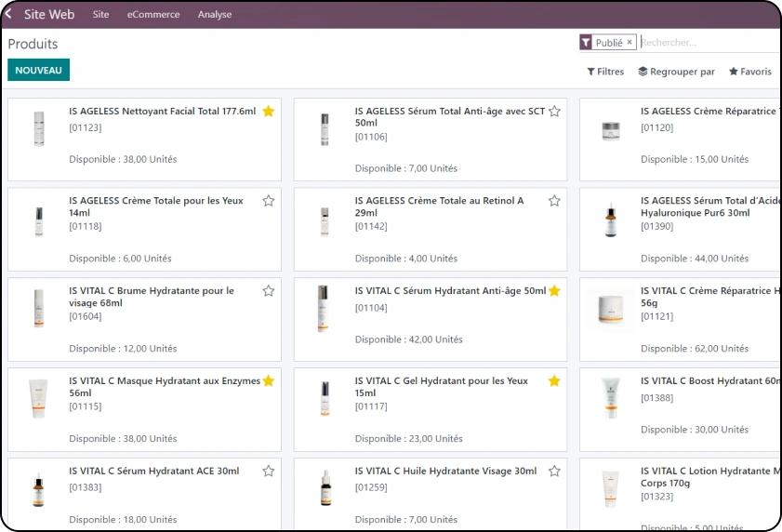This screenshot has height=532, width=782.
Task: Toggle favorite star for Masque Hydratant aux Enzymes
Action: [x=269, y=380]
